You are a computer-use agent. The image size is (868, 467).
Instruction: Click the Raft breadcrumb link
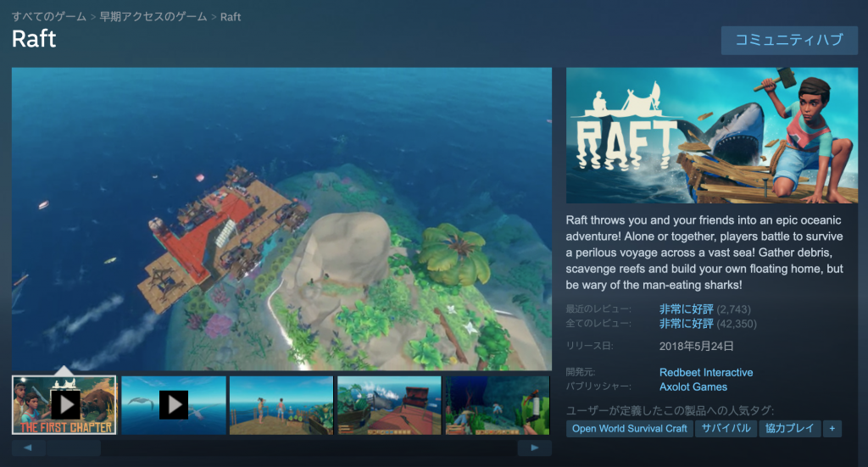coord(231,17)
